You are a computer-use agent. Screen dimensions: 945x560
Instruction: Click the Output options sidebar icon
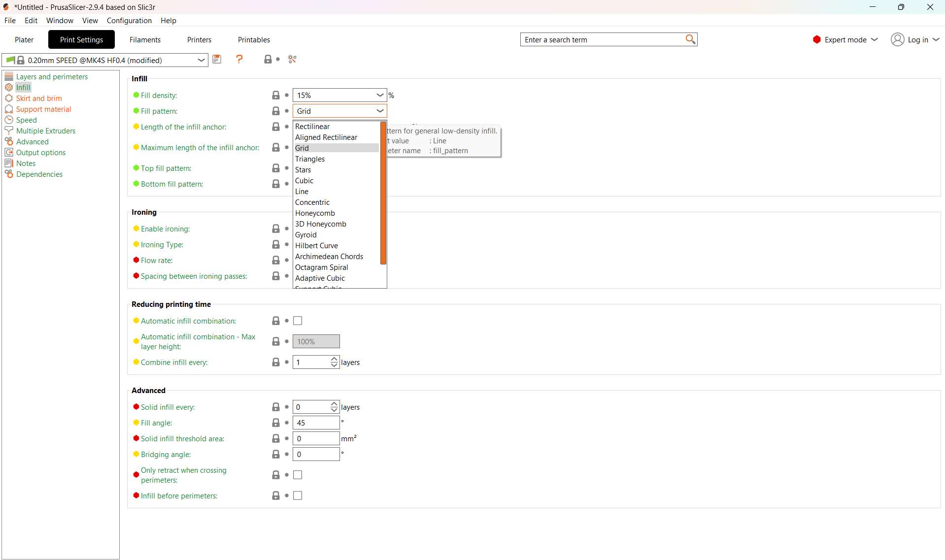pyautogui.click(x=9, y=152)
